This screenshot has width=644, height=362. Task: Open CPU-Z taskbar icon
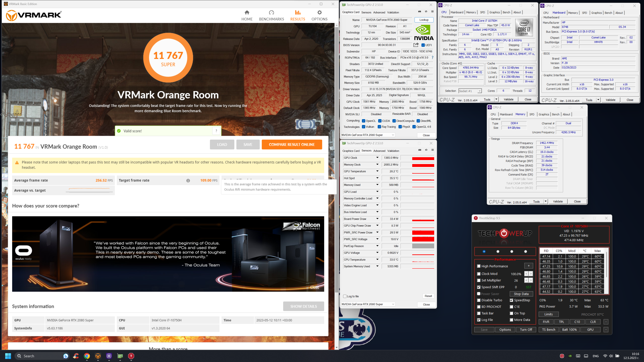pos(109,356)
